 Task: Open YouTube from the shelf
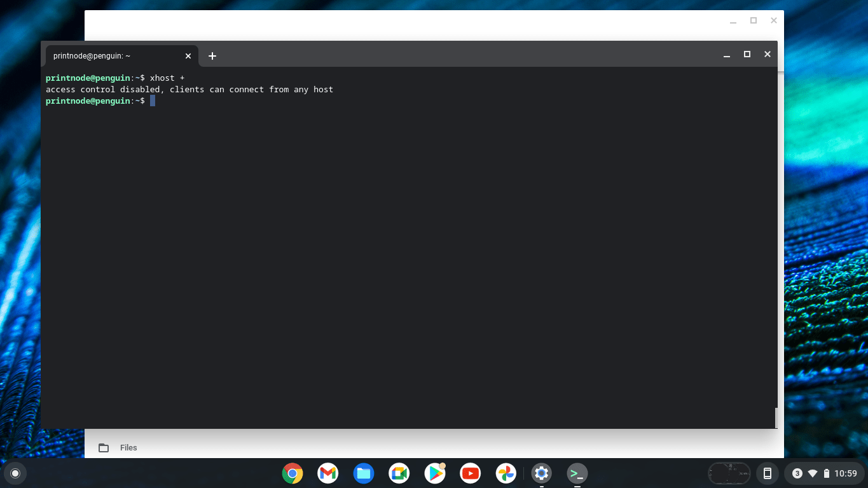point(471,473)
